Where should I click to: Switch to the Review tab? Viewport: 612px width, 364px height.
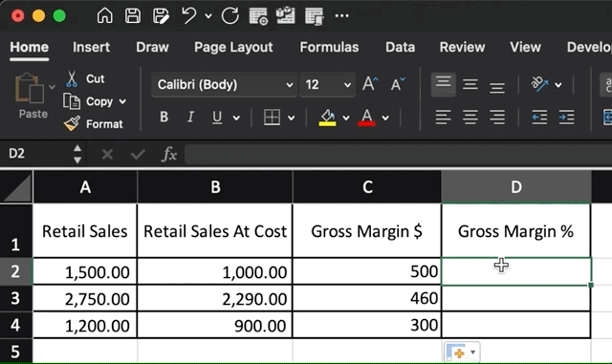pos(462,47)
